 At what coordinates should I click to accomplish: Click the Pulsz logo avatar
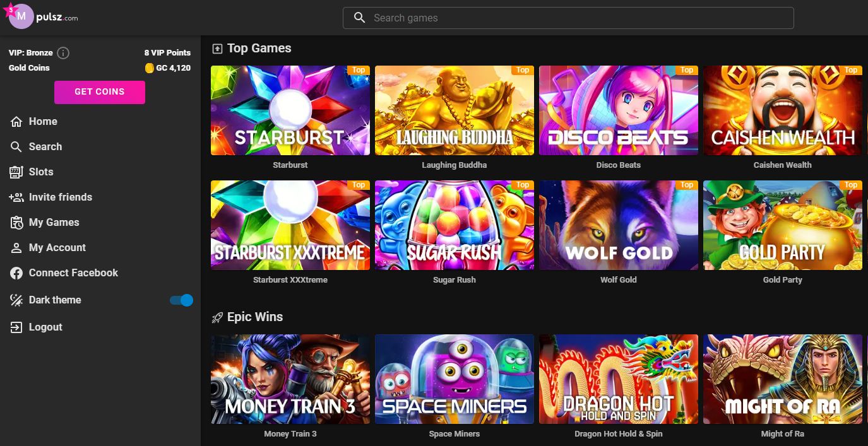[x=20, y=16]
